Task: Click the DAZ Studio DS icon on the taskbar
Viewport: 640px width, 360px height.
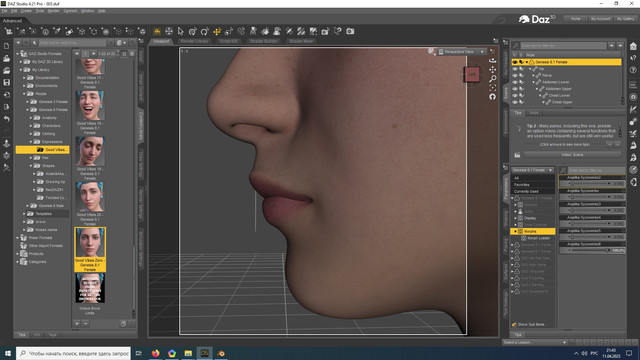Action: pyautogui.click(x=204, y=353)
